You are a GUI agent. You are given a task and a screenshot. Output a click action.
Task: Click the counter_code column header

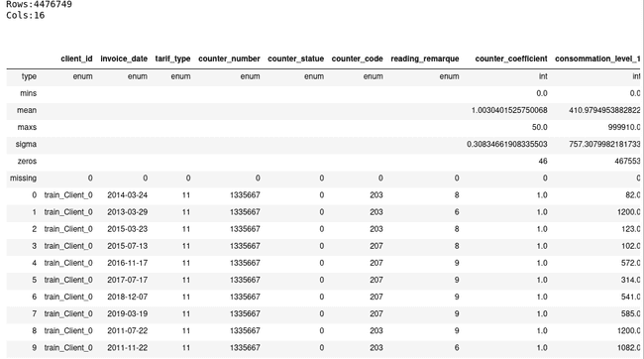(x=357, y=59)
